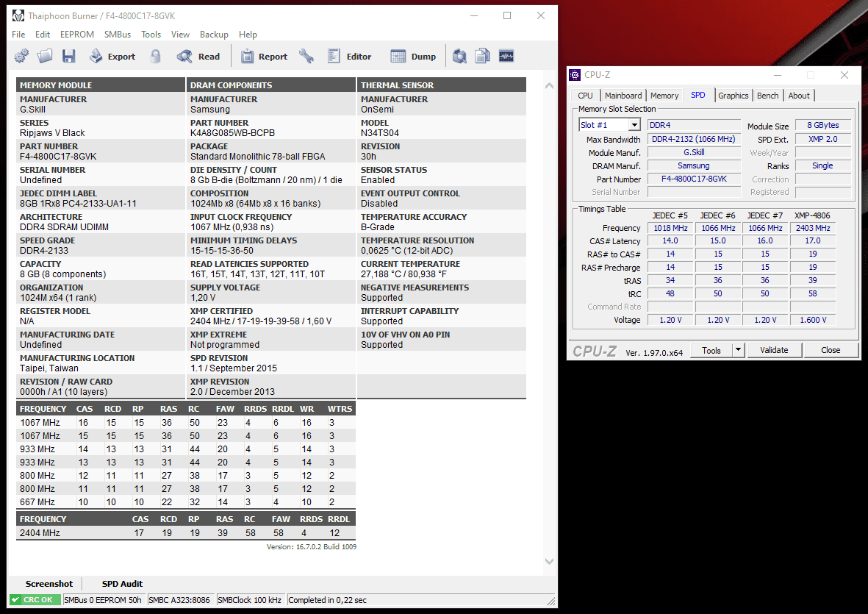Open the SPD Audit tab at bottom
This screenshot has width=868, height=614.
point(122,584)
